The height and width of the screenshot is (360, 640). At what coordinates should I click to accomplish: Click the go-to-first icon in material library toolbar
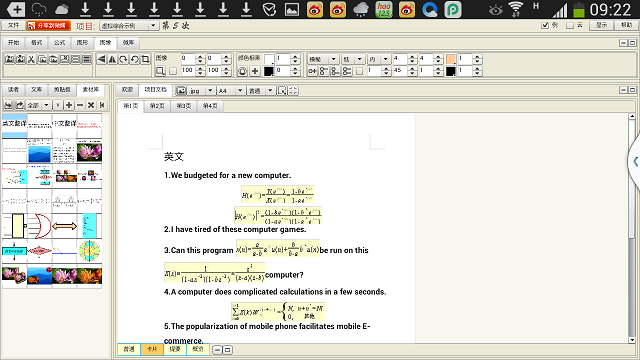tap(102, 105)
